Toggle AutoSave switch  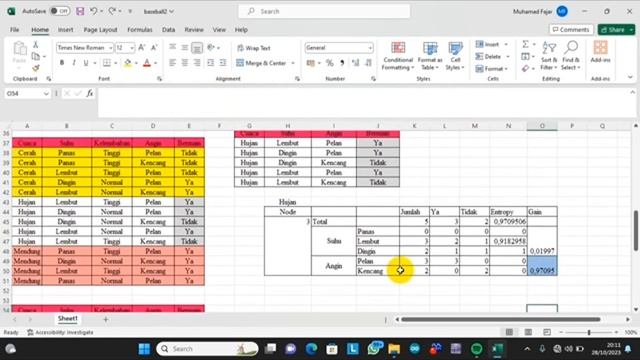[x=60, y=11]
